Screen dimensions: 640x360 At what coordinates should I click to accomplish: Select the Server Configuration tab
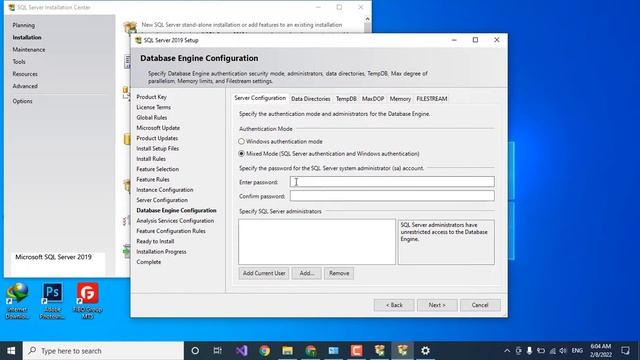260,98
